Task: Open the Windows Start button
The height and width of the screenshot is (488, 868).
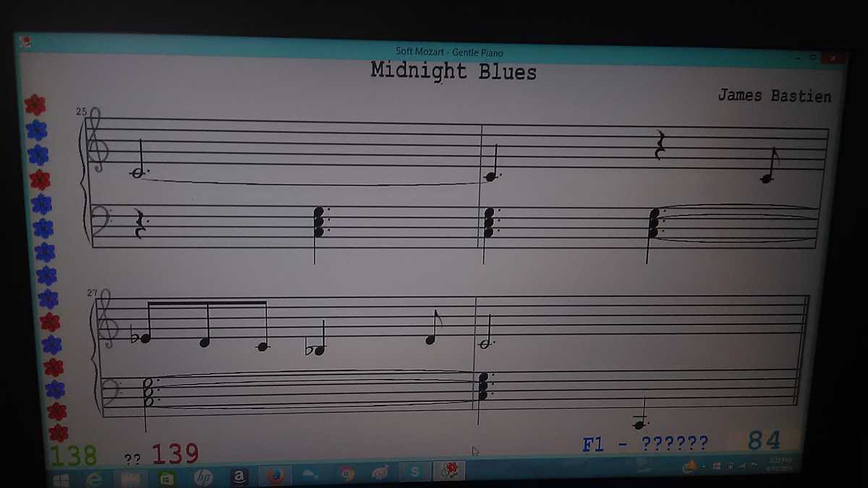Action: coord(61,480)
